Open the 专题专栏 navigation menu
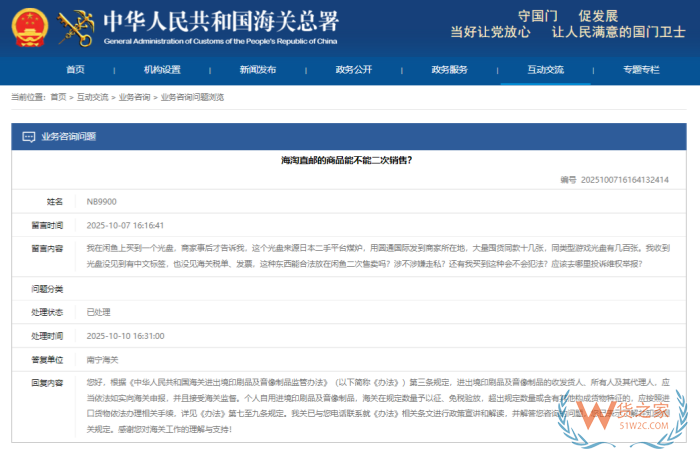 (x=641, y=70)
